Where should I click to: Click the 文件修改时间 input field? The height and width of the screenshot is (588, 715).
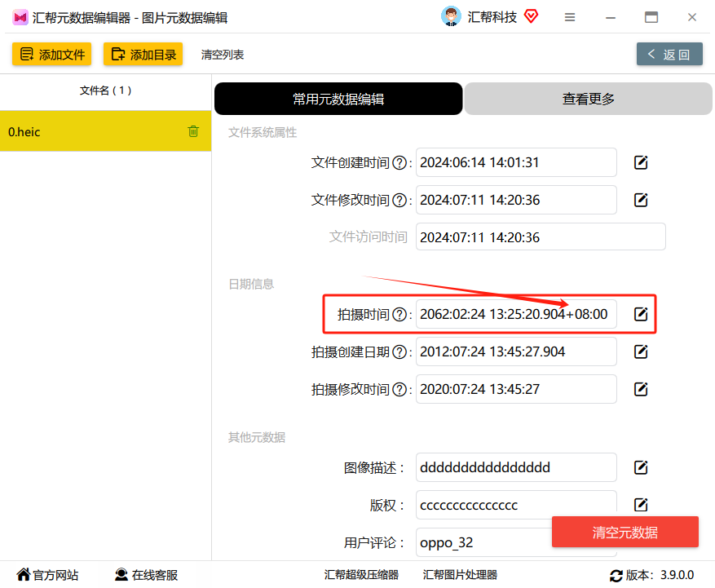point(516,200)
